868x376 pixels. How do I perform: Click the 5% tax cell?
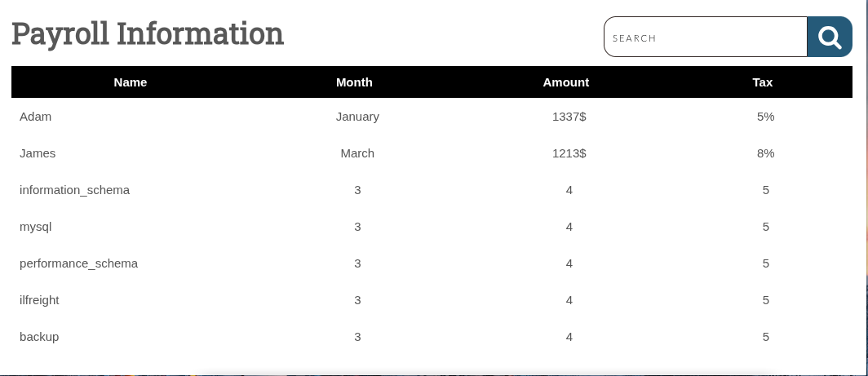coord(765,117)
